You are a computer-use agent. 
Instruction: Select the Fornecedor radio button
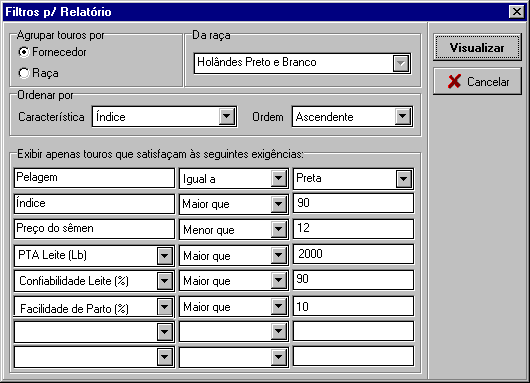(24, 52)
